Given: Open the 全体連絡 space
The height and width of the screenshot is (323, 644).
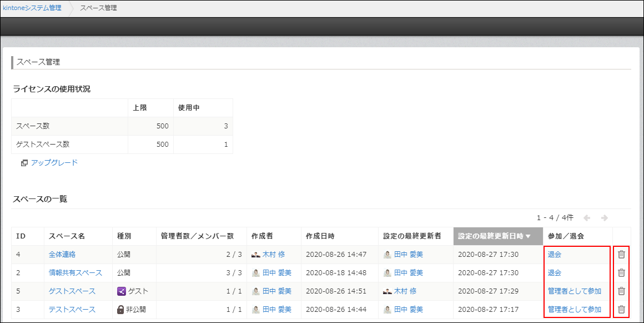Looking at the screenshot, I should [x=61, y=254].
